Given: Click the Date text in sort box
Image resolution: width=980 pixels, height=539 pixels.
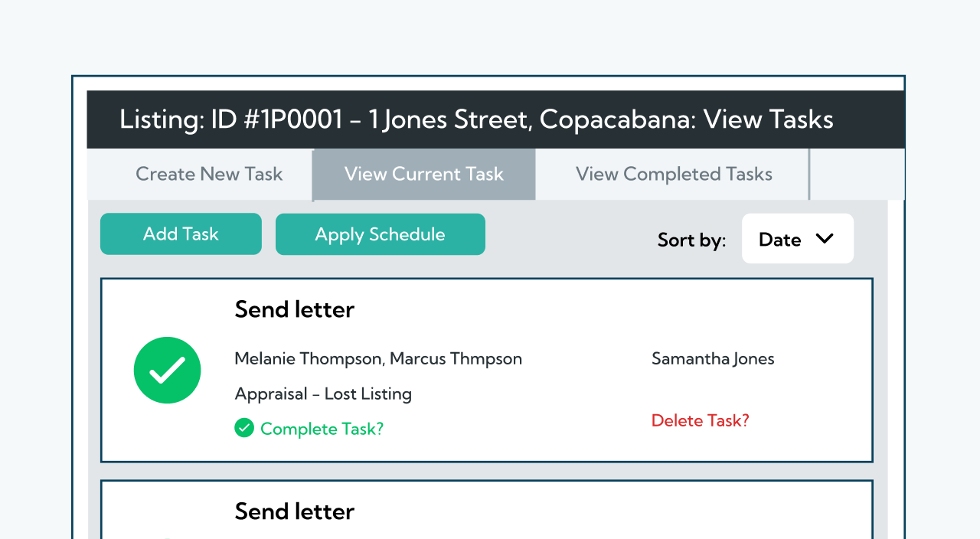Looking at the screenshot, I should (x=779, y=240).
